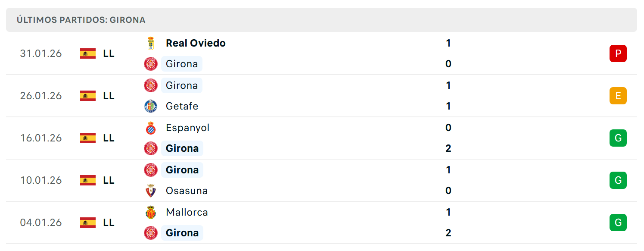Viewport: 644px width, 251px height.
Task: Click the Osasuna club crest
Action: tap(151, 191)
